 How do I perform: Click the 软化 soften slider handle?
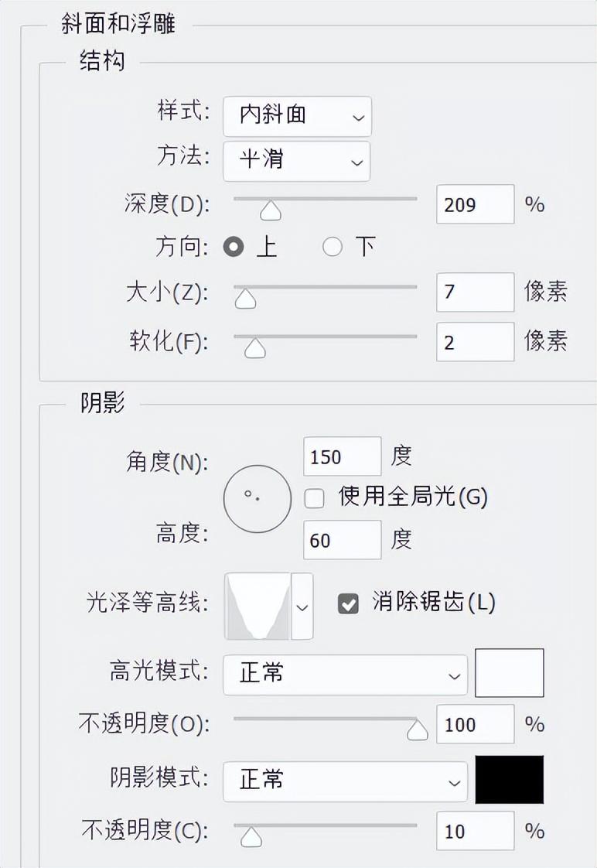click(254, 348)
